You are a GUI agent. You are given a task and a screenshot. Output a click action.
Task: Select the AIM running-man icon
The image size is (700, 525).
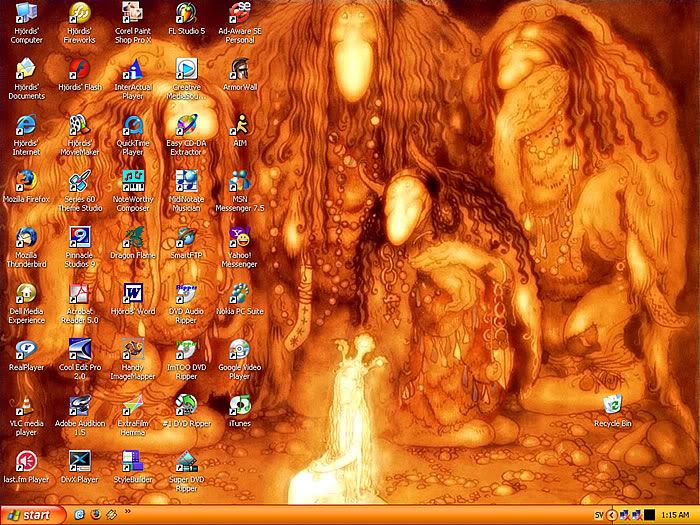pos(240,125)
